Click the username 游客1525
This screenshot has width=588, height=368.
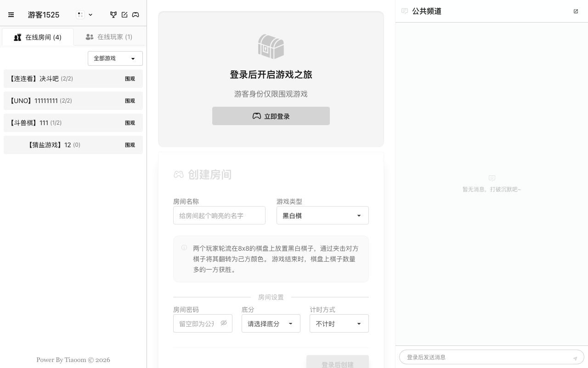coord(44,15)
